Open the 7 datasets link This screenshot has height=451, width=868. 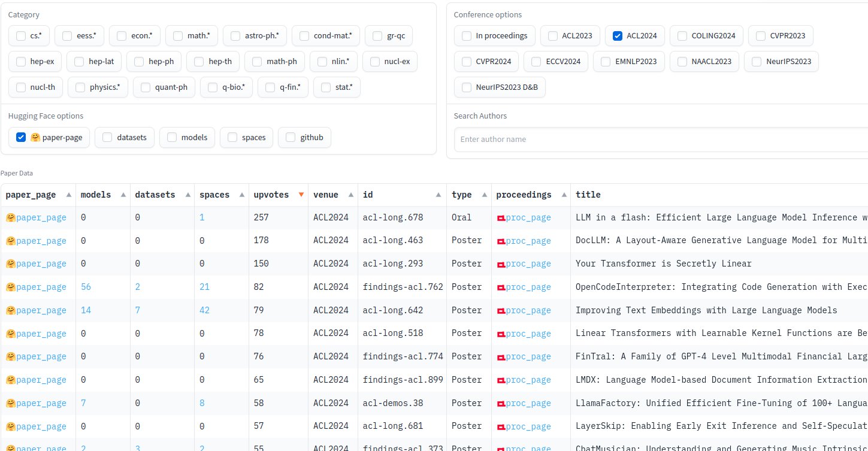pos(138,310)
